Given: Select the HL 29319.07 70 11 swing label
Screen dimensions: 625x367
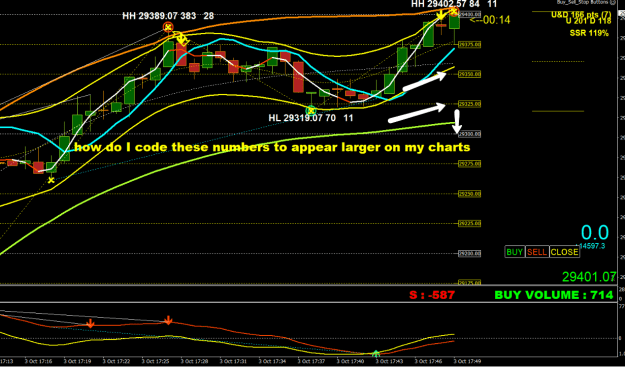Looking at the screenshot, I should [311, 118].
